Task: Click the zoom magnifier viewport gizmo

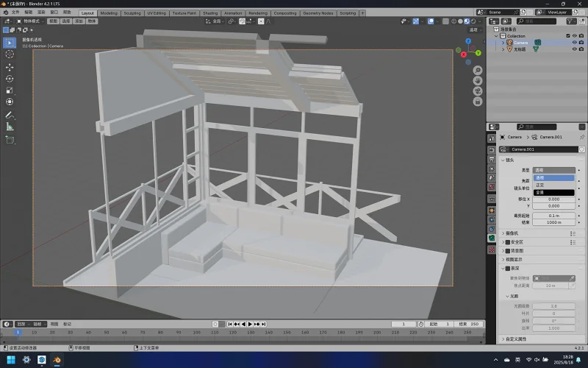Action: click(477, 70)
